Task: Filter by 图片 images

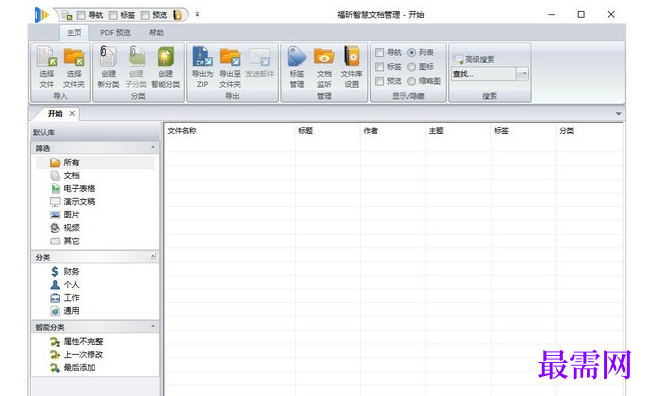Action: coord(65,214)
